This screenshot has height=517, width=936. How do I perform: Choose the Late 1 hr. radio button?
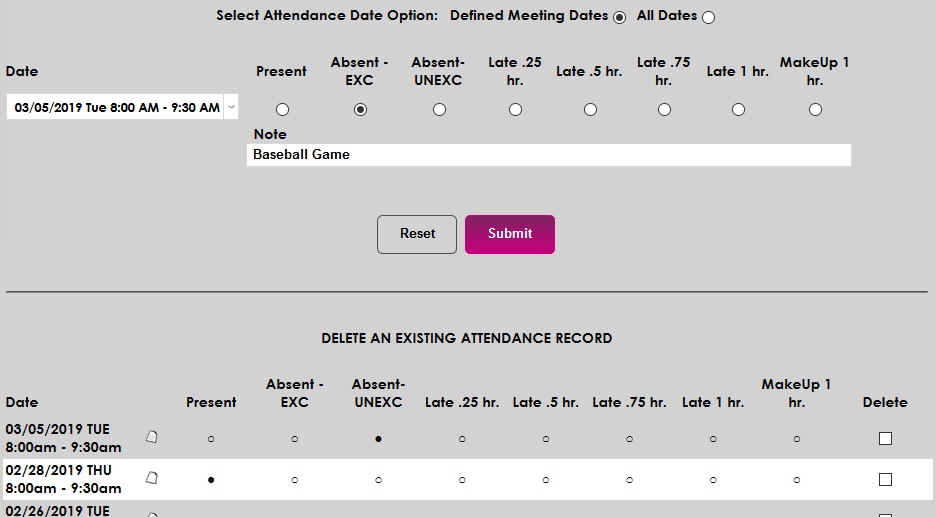[x=738, y=109]
